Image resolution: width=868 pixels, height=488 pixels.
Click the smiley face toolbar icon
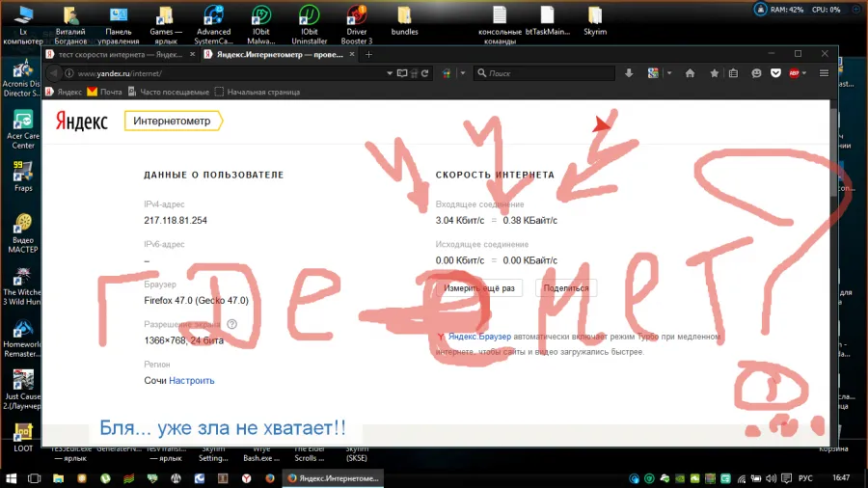pos(756,73)
